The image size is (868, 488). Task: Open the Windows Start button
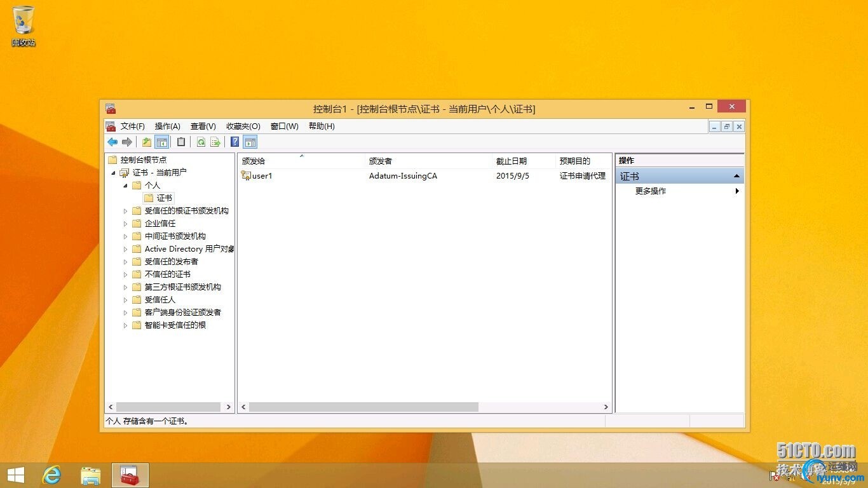tap(15, 475)
